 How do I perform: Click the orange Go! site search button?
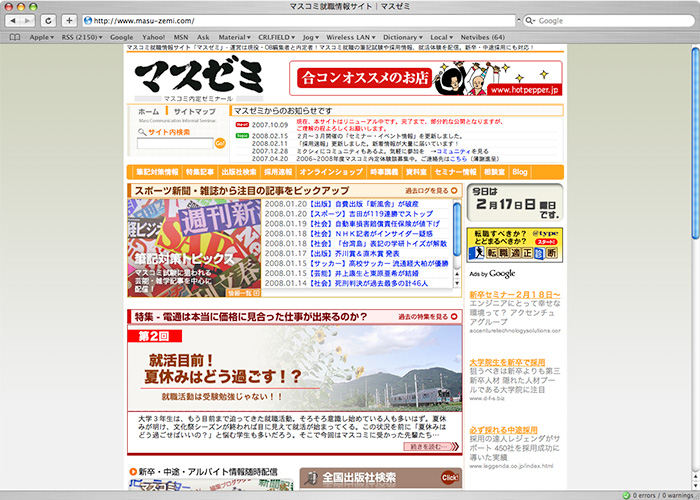tap(220, 143)
